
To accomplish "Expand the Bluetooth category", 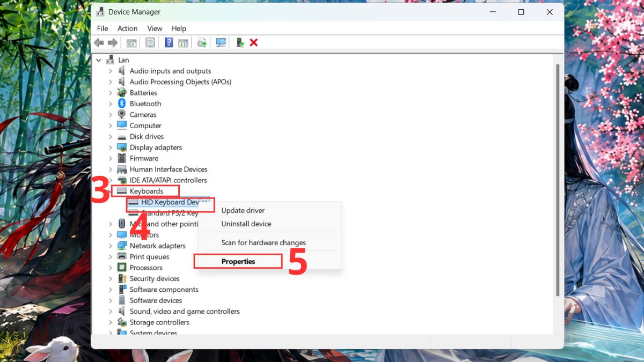I will coord(111,104).
